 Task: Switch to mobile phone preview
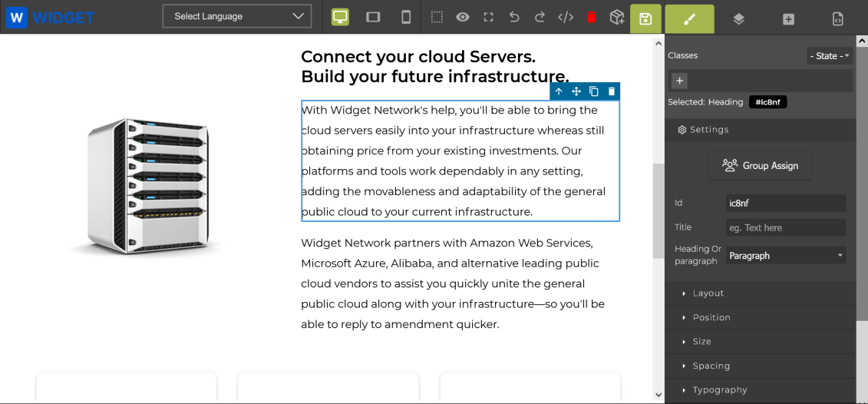[x=406, y=17]
